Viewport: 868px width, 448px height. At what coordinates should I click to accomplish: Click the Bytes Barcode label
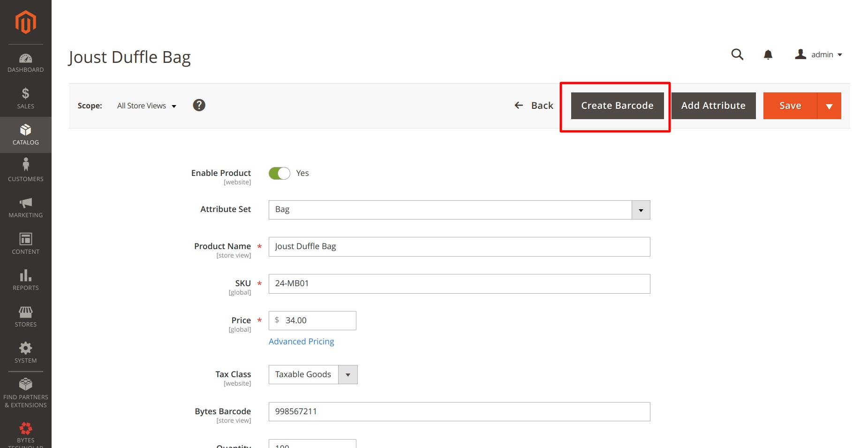[x=223, y=411]
